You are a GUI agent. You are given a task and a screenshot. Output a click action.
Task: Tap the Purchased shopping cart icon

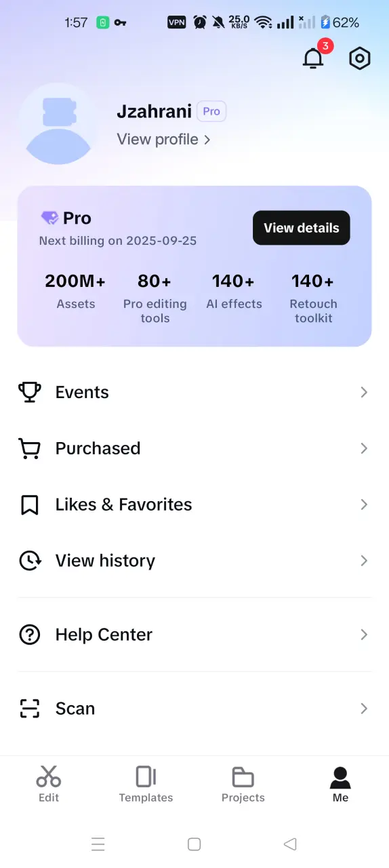[x=29, y=448]
